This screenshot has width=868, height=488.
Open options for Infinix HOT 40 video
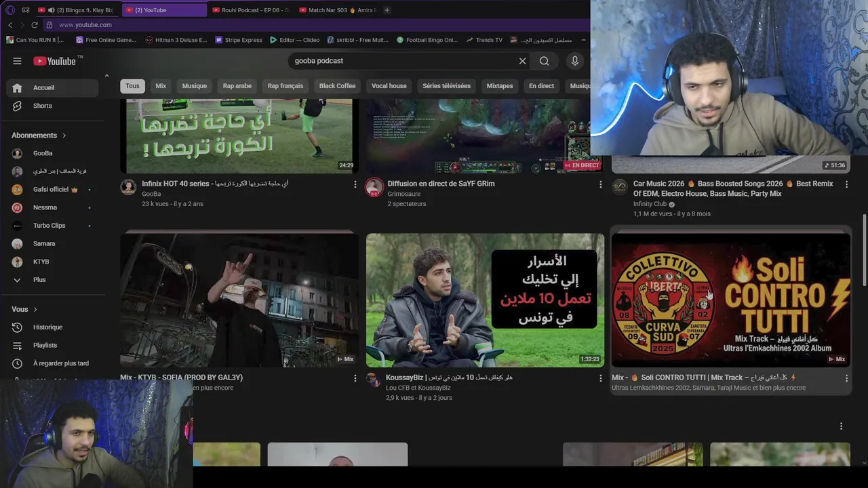click(x=355, y=184)
